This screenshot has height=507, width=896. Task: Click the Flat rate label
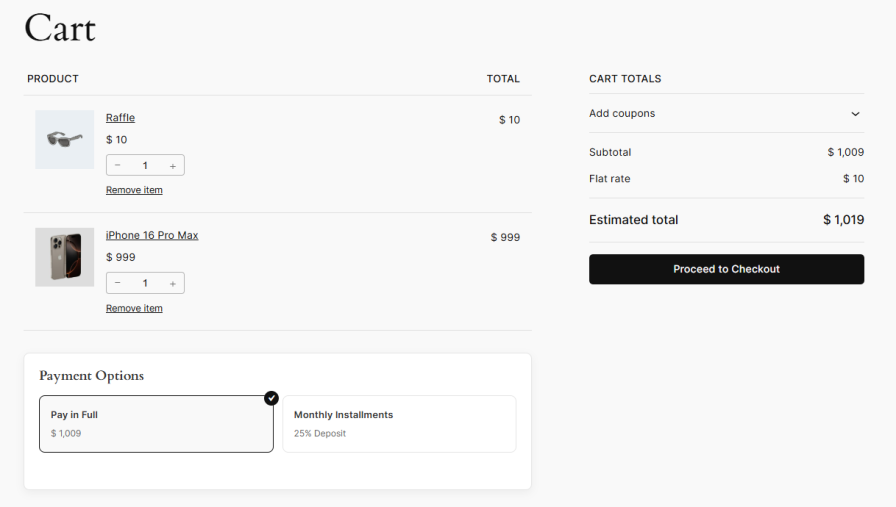click(x=610, y=178)
